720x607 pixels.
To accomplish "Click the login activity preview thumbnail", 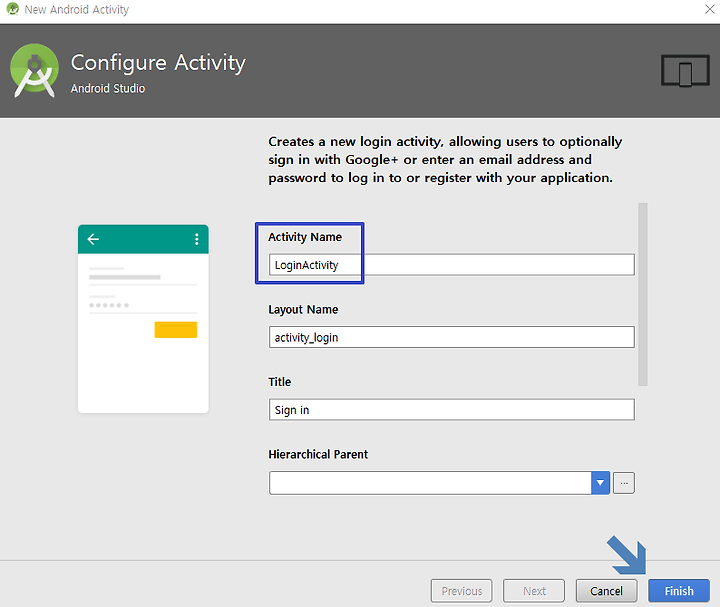I will pos(143,319).
